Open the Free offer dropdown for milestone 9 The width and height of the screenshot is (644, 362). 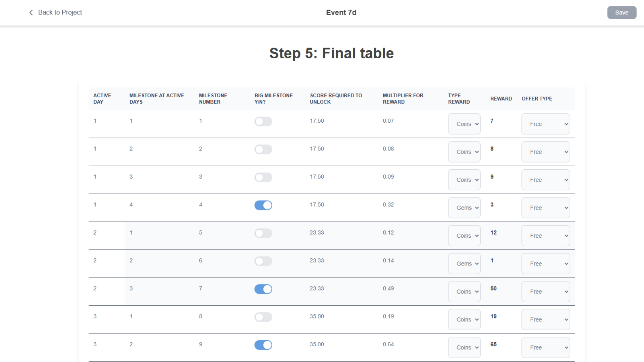point(545,347)
